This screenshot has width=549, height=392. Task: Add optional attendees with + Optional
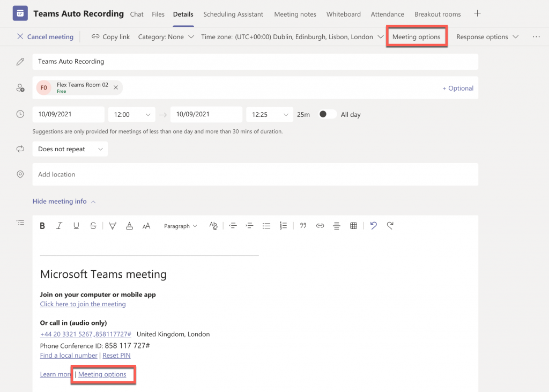point(458,88)
